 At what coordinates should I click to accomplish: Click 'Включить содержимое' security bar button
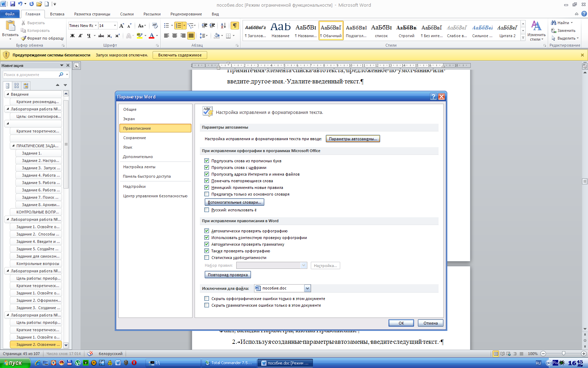pos(180,55)
